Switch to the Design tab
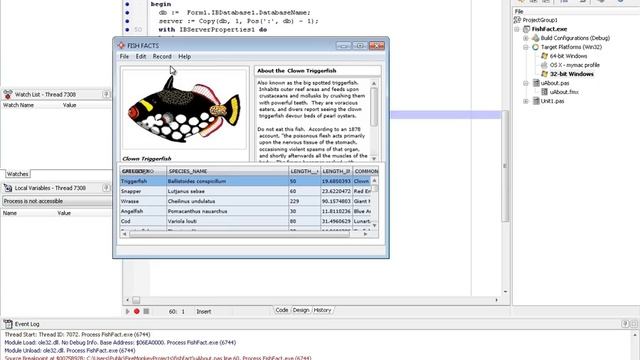640x360 pixels. coord(301,310)
